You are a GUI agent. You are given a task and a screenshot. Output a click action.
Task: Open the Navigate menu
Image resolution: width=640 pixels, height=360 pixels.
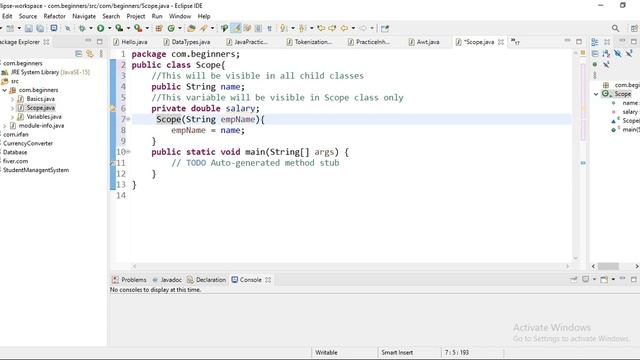coord(84,16)
